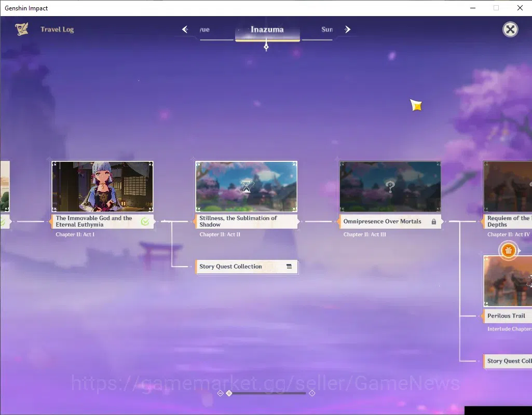Open Story Quest Collection below Perilous Trail
This screenshot has height=415, width=532.
click(x=508, y=361)
